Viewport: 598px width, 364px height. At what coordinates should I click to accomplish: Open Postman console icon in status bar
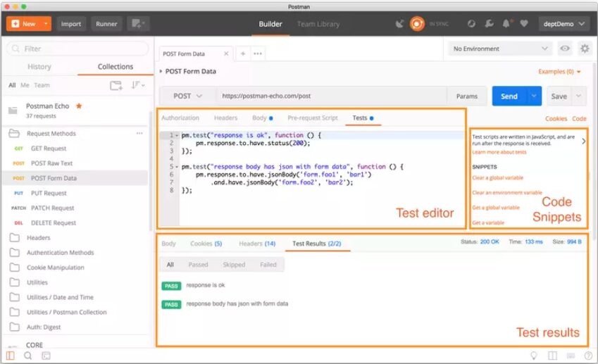tap(46, 356)
